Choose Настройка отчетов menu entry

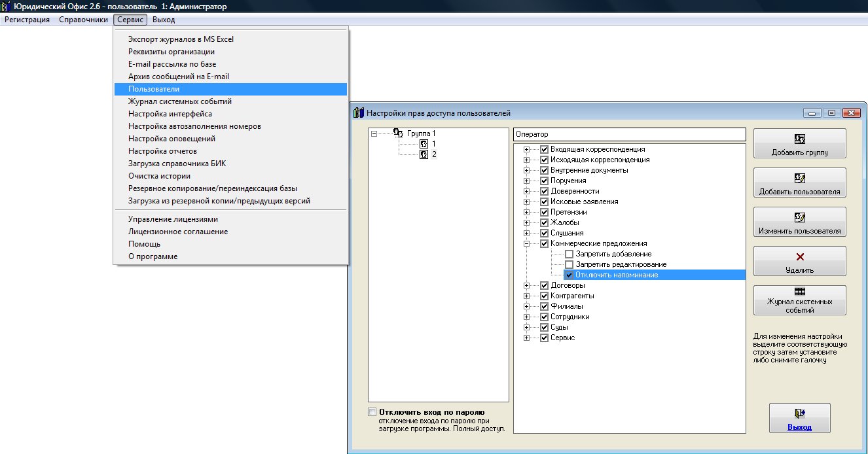pyautogui.click(x=230, y=151)
